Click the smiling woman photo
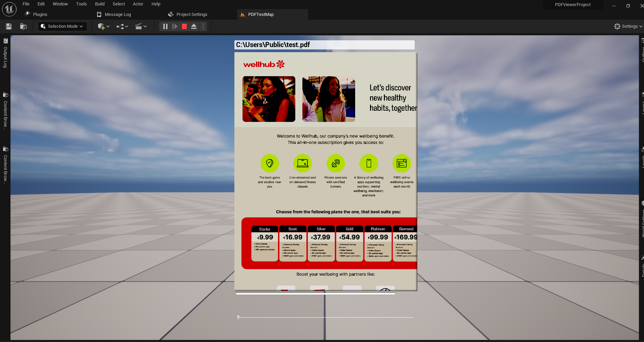Image resolution: width=644 pixels, height=342 pixels. pyautogui.click(x=329, y=99)
